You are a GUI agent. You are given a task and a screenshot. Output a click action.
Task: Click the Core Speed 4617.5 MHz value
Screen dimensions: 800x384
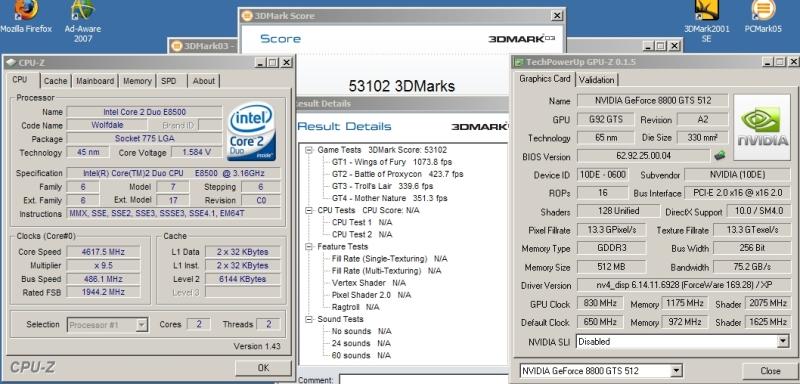pyautogui.click(x=103, y=252)
